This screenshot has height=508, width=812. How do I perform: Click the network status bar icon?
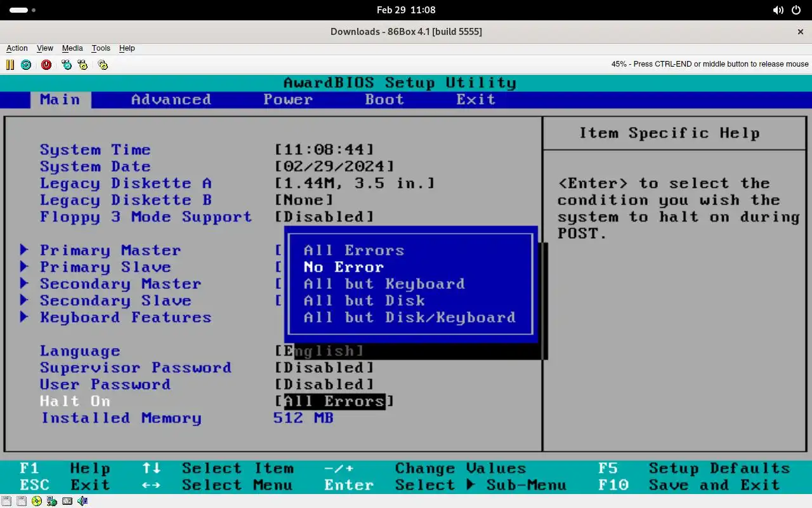coord(52,501)
